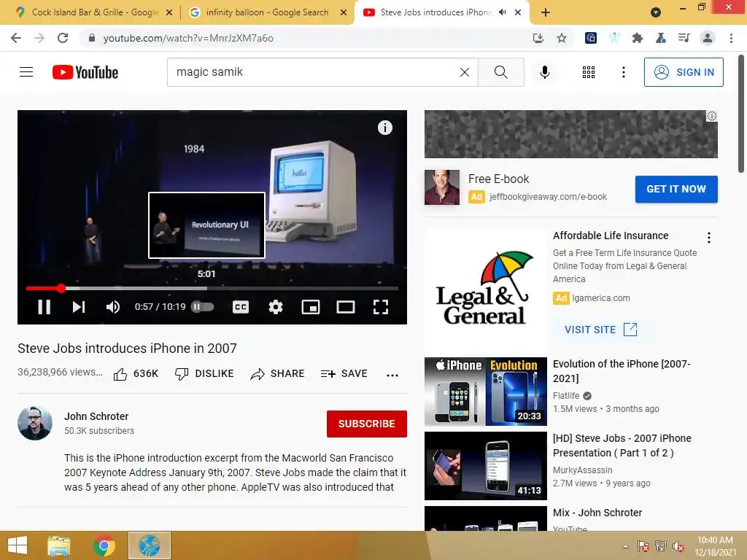Open Mix - John Schroter playlist
This screenshot has width=747, height=560.
pos(597,513)
